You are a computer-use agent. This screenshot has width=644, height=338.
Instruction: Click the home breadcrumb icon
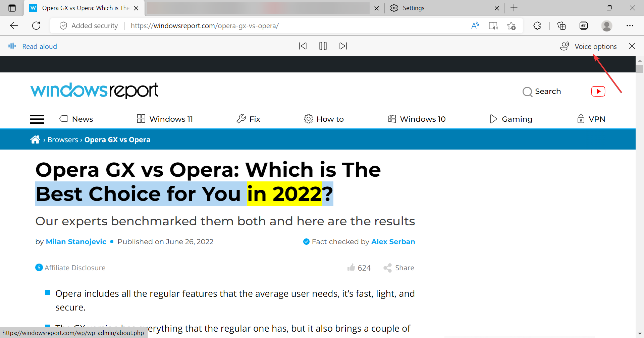point(35,139)
